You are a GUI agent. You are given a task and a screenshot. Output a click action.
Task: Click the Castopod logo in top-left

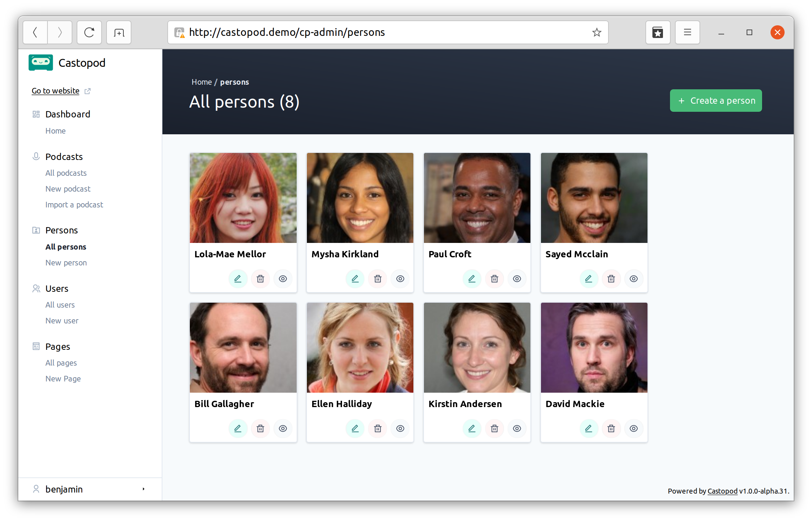tap(41, 62)
